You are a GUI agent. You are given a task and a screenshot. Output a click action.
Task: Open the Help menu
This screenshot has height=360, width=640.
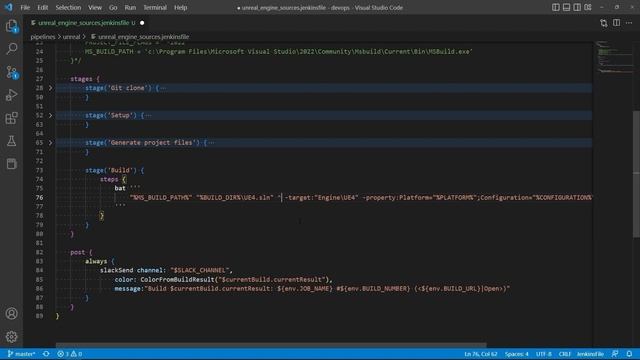[x=180, y=7]
